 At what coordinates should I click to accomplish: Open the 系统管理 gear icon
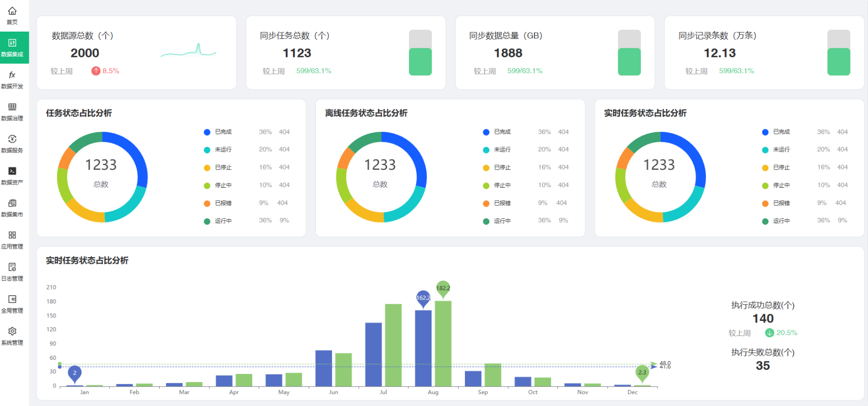pos(12,332)
